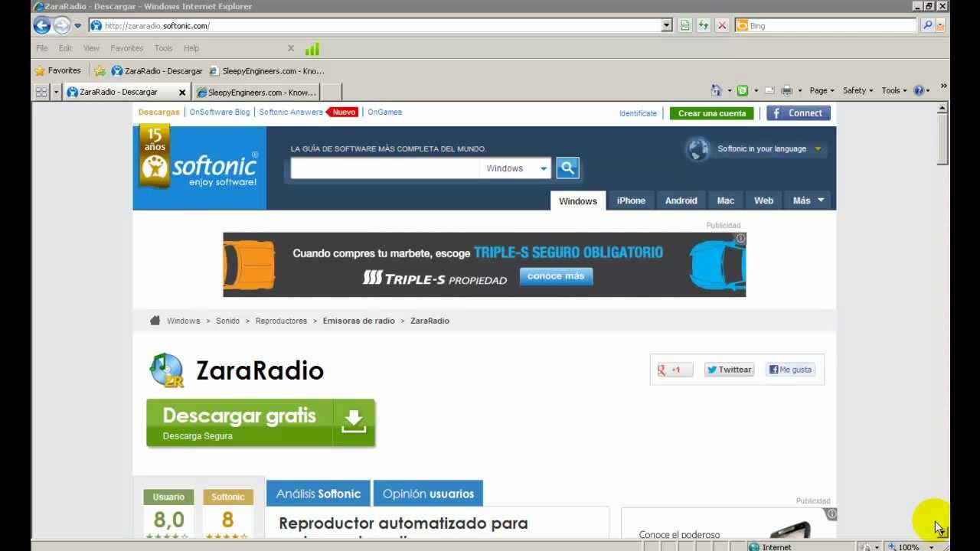
Task: Open the Tools command bar menu
Action: pos(893,90)
